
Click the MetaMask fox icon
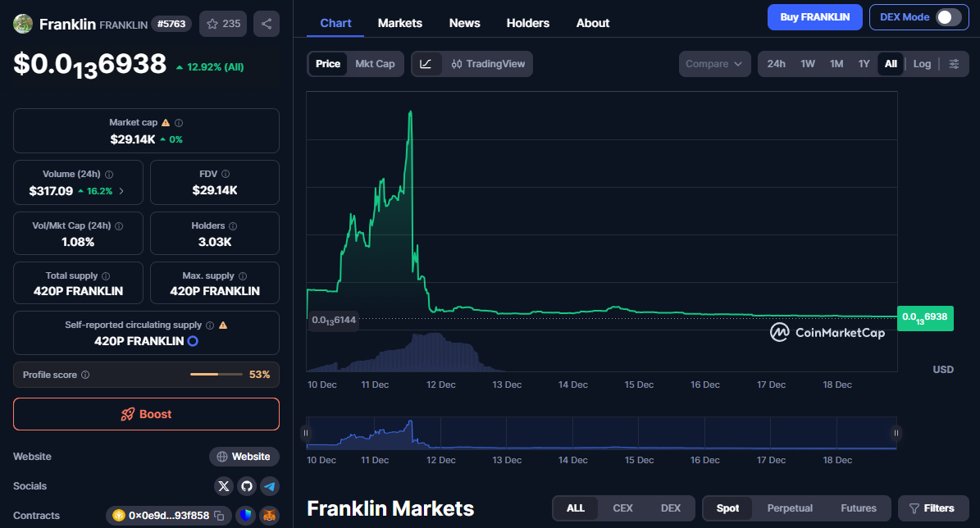(x=270, y=516)
